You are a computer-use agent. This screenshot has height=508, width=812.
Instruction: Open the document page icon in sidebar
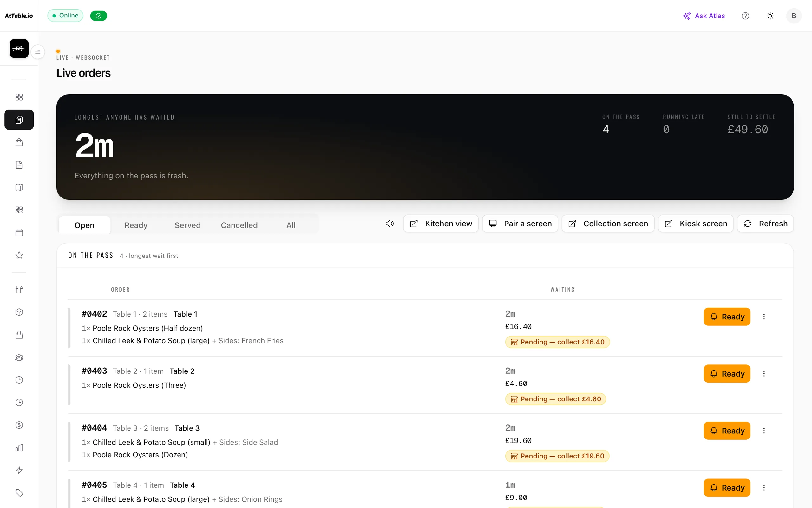19,165
